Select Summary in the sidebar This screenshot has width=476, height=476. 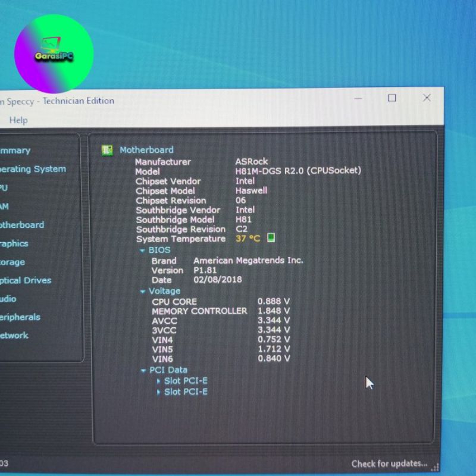(x=15, y=151)
